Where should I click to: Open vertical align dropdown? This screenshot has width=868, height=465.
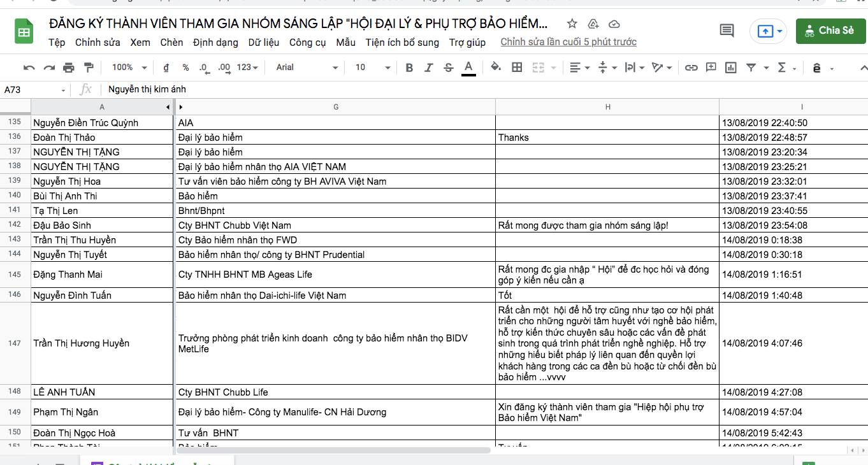(607, 68)
